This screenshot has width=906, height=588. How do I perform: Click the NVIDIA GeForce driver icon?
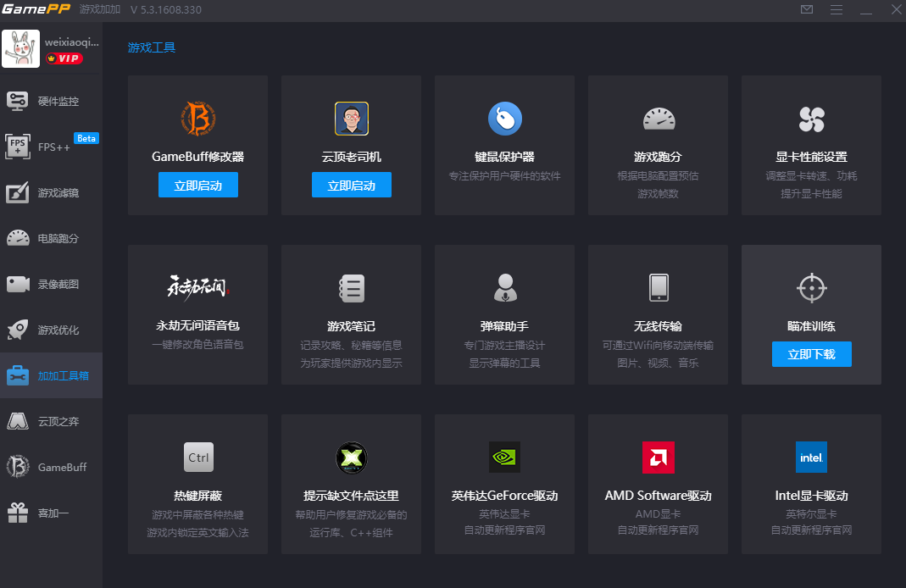[504, 458]
